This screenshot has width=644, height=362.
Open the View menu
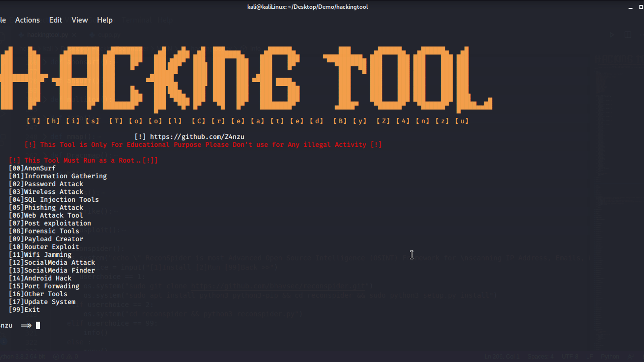(x=79, y=20)
